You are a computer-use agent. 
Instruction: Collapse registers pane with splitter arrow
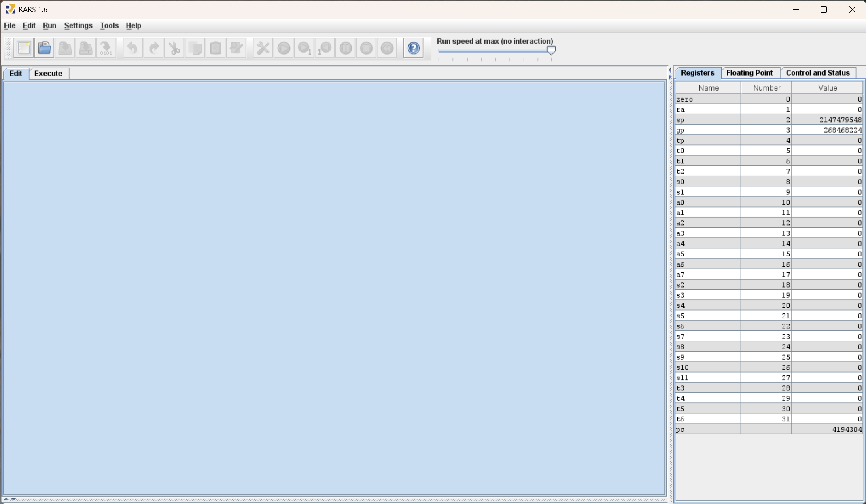670,77
